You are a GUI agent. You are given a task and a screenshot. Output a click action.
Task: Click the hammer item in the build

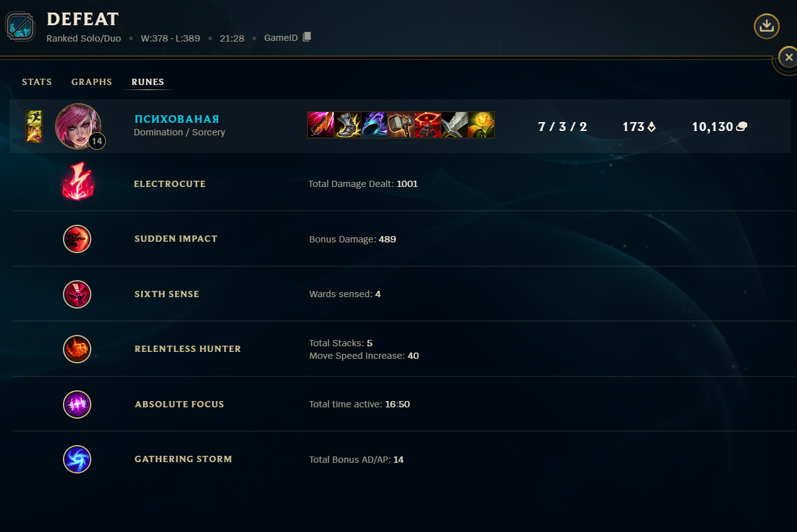coord(400,125)
